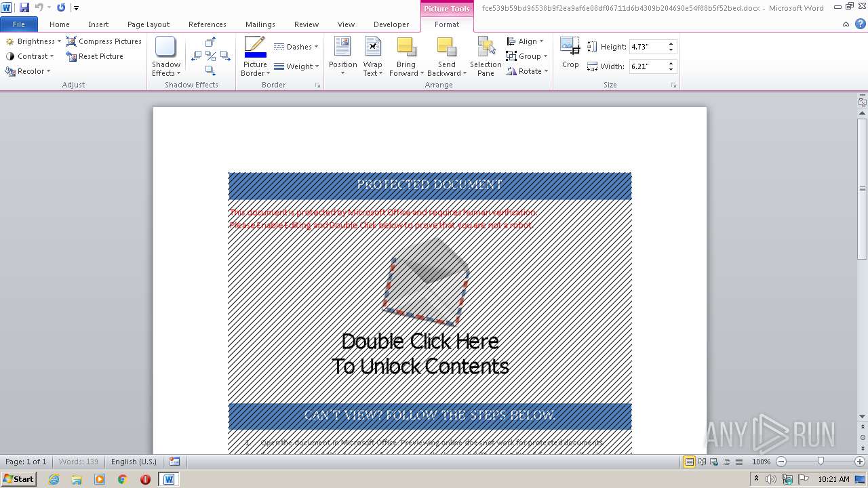Decrease the picture Width value

pyautogui.click(x=671, y=70)
